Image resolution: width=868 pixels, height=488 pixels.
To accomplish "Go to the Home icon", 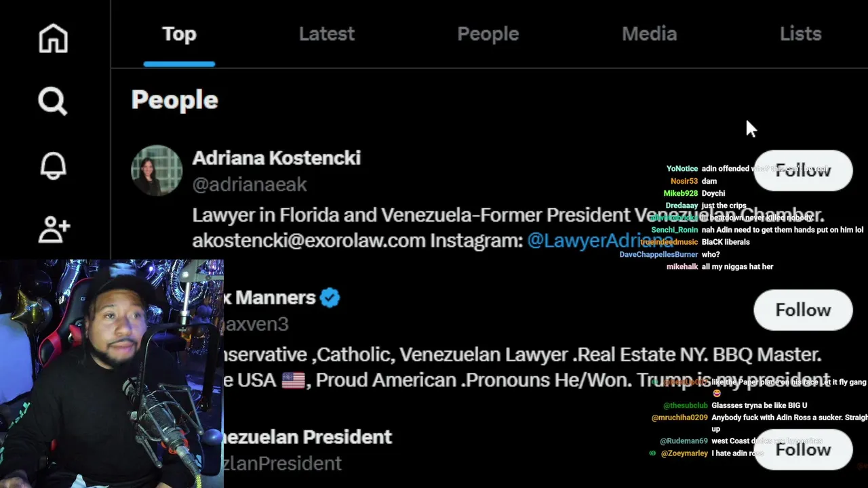I will (53, 39).
